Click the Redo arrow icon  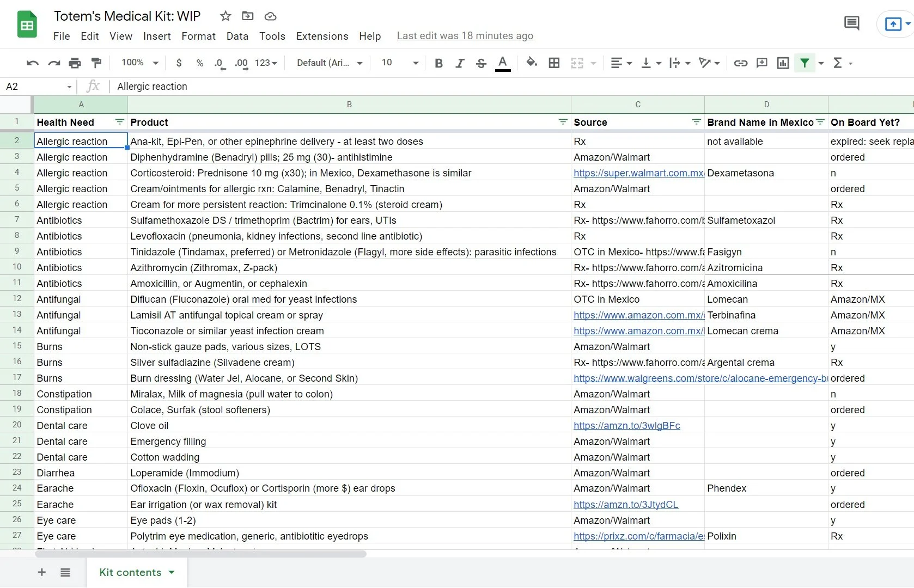(x=54, y=63)
